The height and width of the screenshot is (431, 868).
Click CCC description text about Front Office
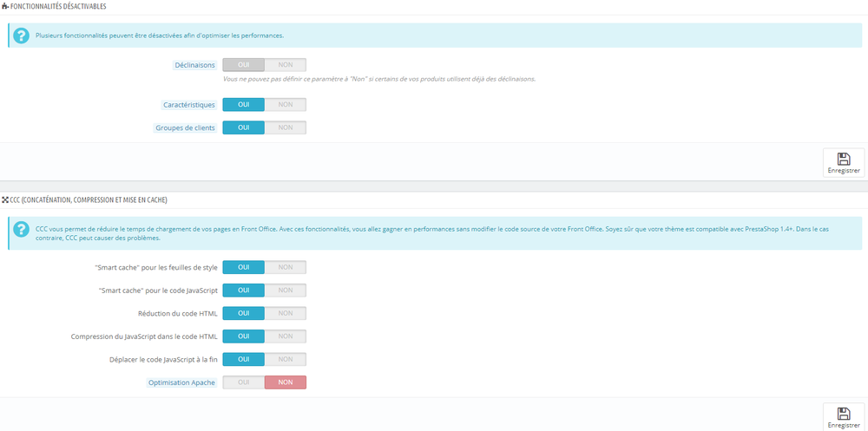(x=431, y=233)
